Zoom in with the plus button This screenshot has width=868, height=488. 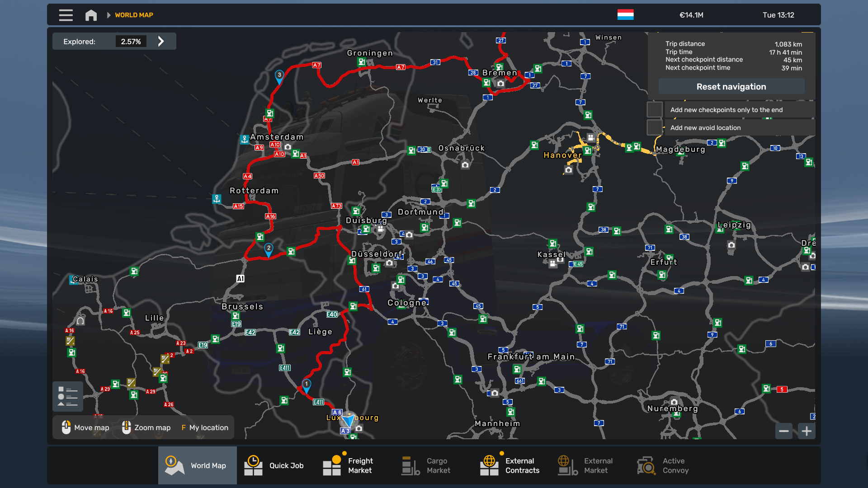[807, 431]
